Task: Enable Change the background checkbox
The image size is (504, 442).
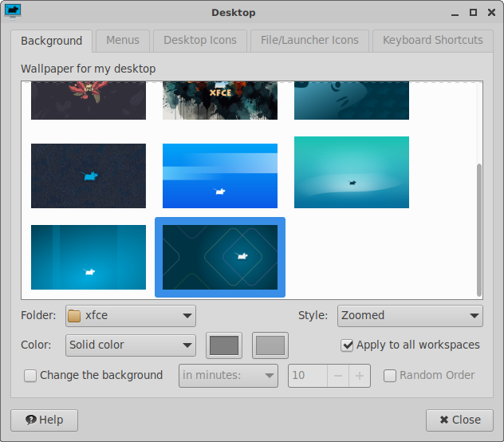Action: click(30, 376)
